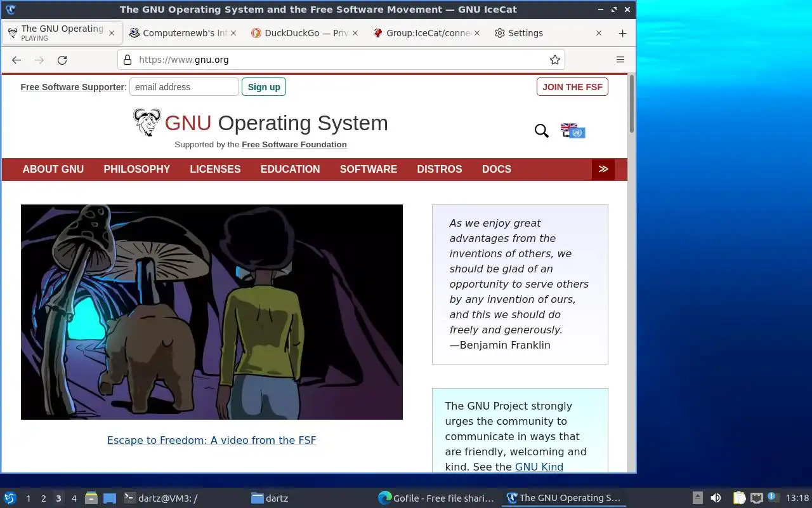Bookmark this page with the star icon
The image size is (812, 508).
pyautogui.click(x=555, y=60)
